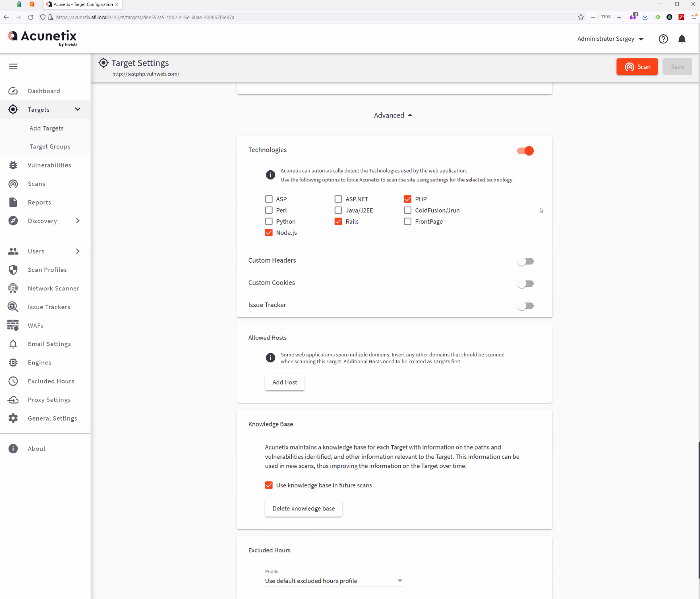Click the Add Host button
This screenshot has width=700, height=599.
[284, 382]
